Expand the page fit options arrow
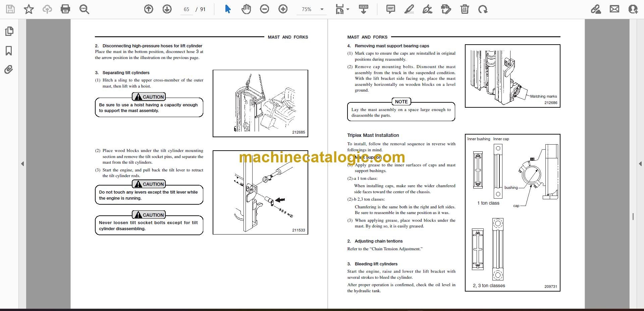The width and height of the screenshot is (644, 311). pyautogui.click(x=347, y=9)
